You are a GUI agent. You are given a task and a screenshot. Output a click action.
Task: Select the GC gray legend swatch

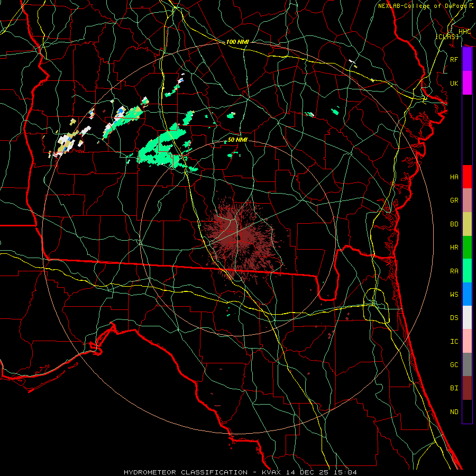click(467, 364)
